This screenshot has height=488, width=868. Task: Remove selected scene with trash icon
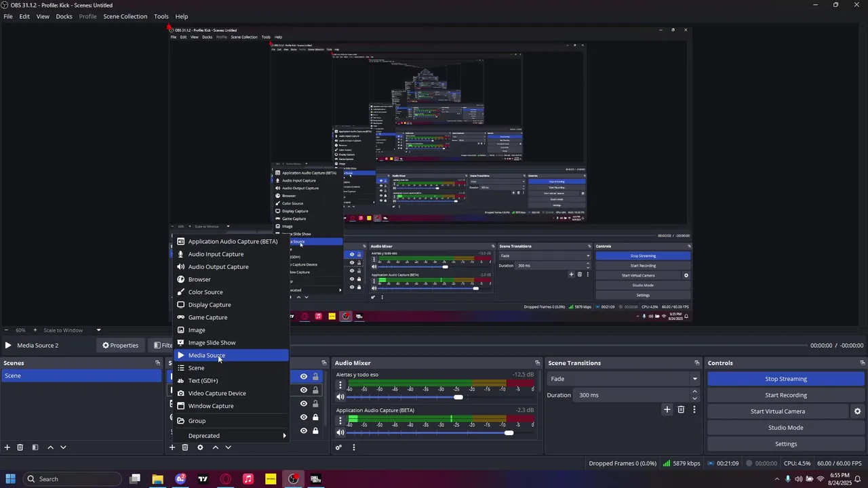[x=20, y=447]
